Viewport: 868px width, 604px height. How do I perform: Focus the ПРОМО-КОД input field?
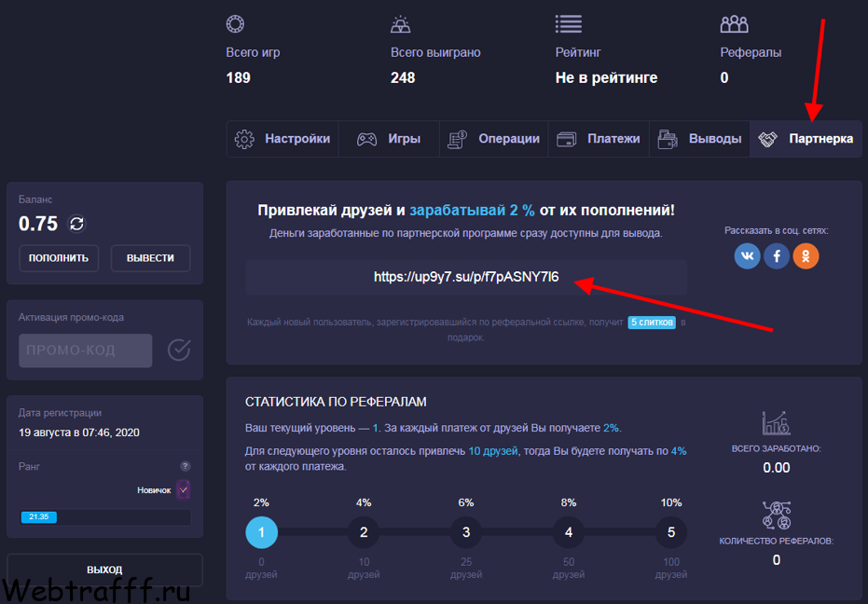(x=85, y=350)
